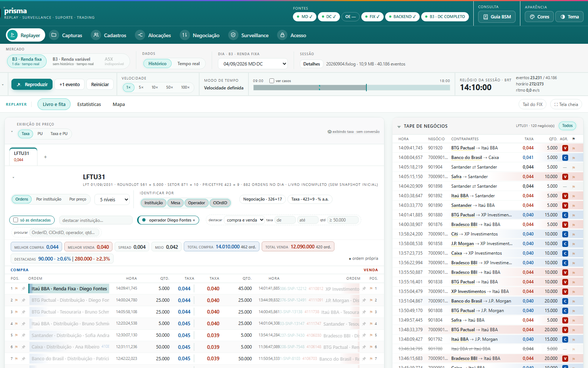Click the seller aggressor badge on trade 901892

coord(565,196)
